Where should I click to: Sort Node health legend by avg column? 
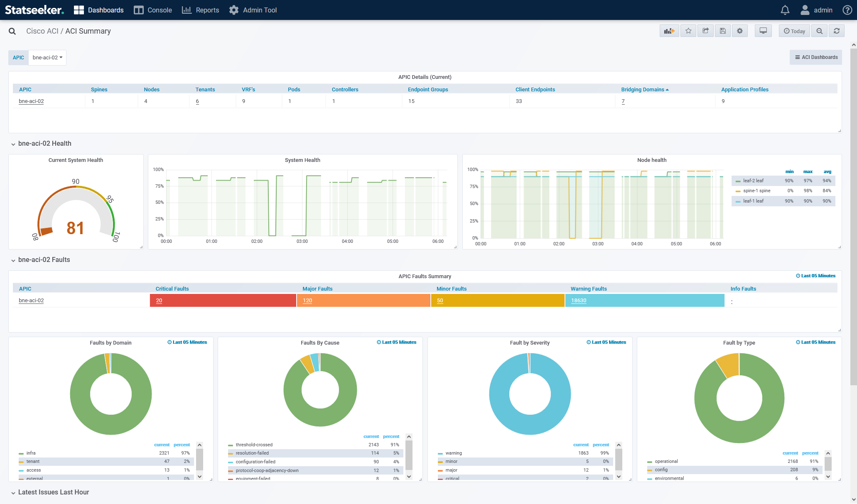tap(827, 172)
